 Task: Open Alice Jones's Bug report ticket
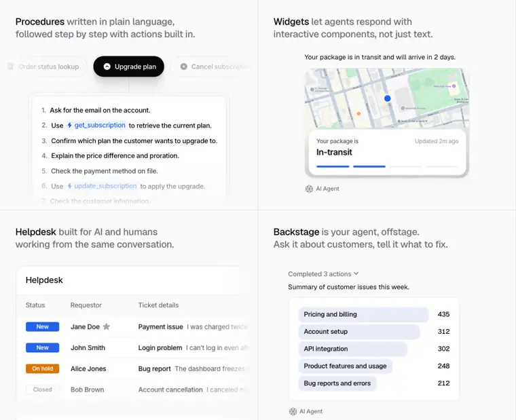click(154, 368)
